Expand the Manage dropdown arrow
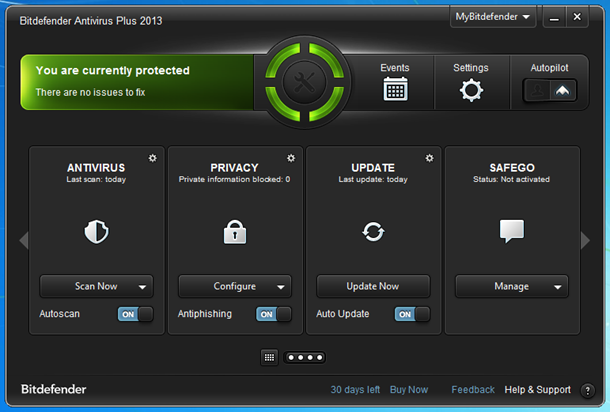This screenshot has height=412, width=610. pyautogui.click(x=557, y=287)
